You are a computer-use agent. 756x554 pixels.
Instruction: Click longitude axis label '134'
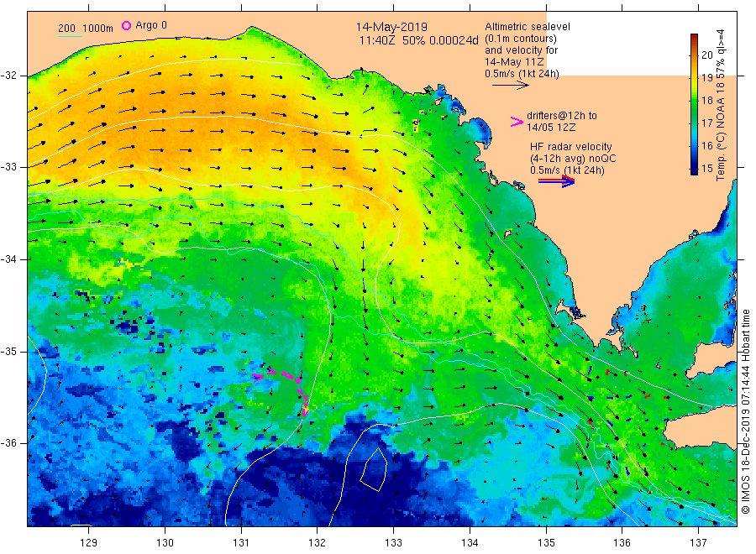click(470, 543)
